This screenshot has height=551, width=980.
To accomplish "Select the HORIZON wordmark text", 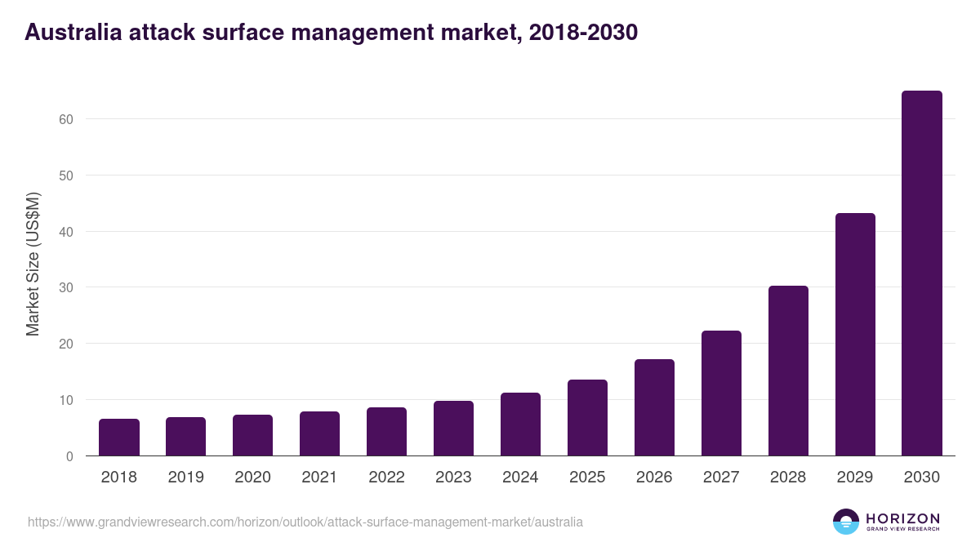I will point(902,517).
